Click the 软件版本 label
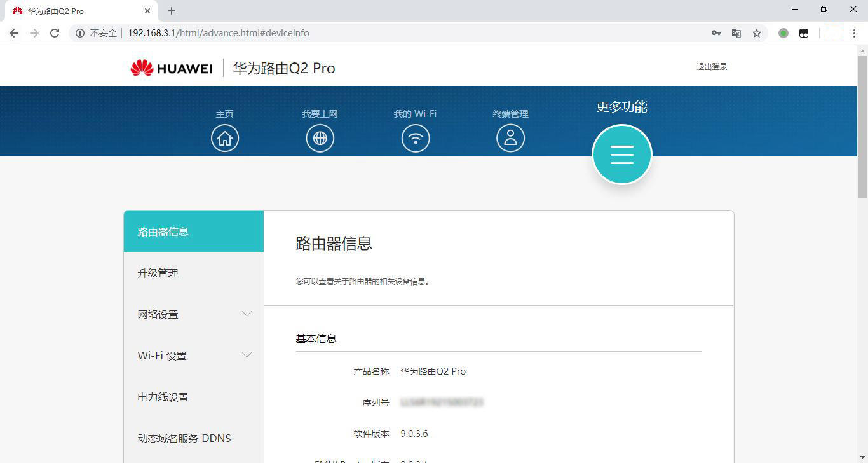The width and height of the screenshot is (868, 463). coord(371,434)
